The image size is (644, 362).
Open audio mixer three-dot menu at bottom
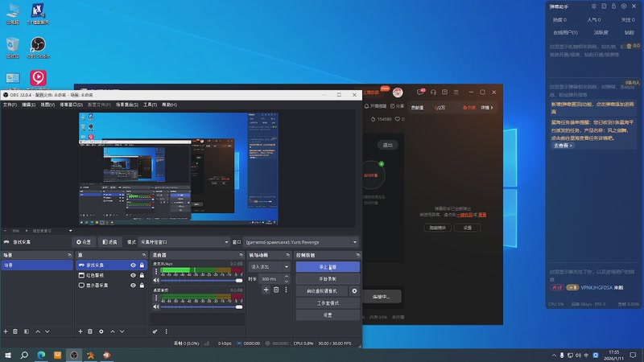(x=167, y=331)
